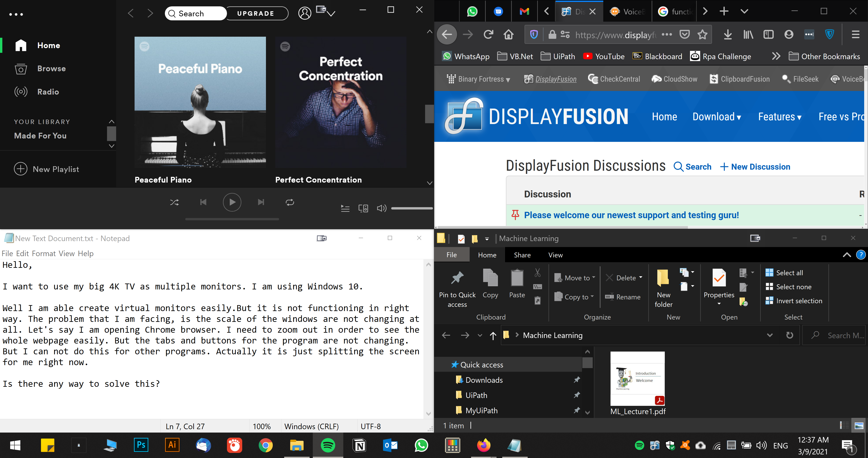
Task: Open Spotify queue list icon
Action: (x=345, y=208)
